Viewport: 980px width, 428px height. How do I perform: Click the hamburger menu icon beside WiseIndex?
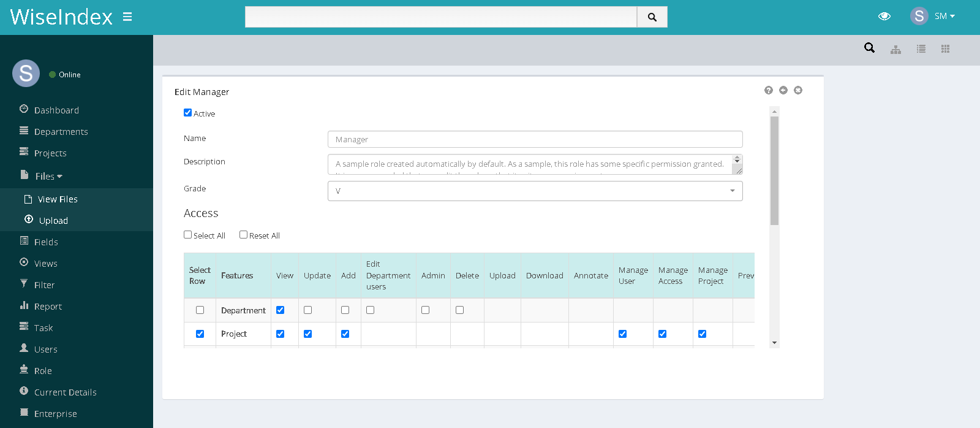(127, 17)
